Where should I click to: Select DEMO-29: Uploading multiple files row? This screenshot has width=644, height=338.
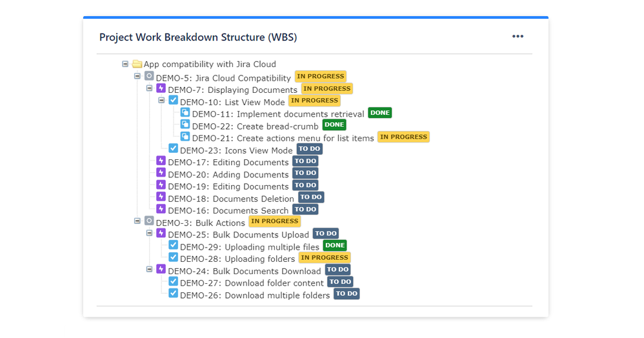click(x=250, y=247)
